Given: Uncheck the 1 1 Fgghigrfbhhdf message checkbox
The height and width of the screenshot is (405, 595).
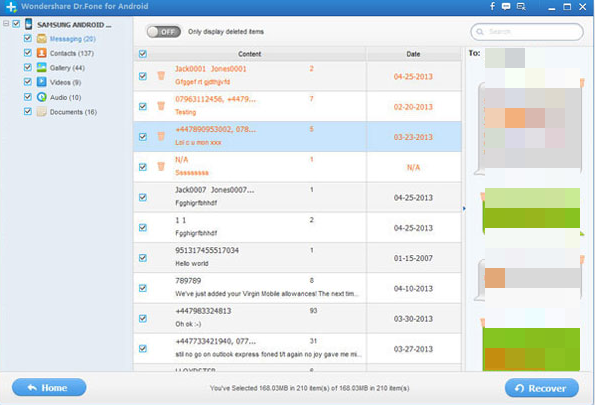Looking at the screenshot, I should click(143, 227).
